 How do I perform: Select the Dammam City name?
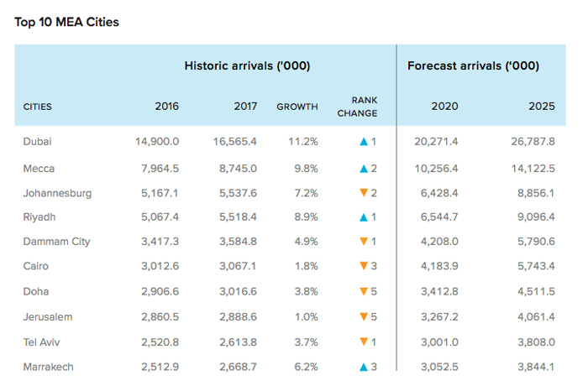tap(56, 242)
